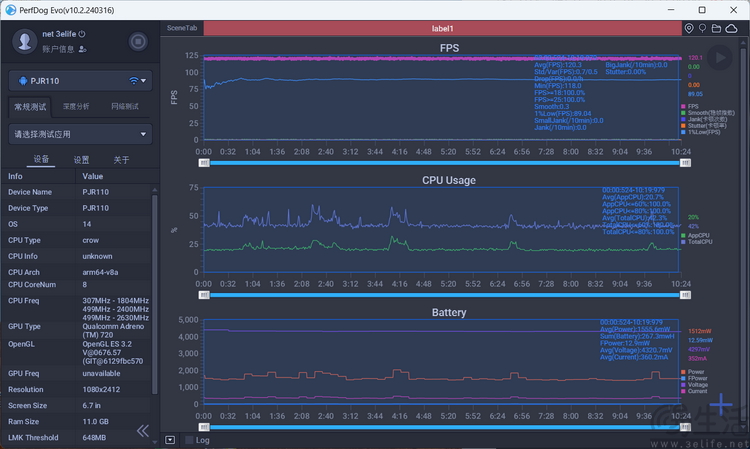
Task: Open the location pin marker icon
Action: pos(690,28)
